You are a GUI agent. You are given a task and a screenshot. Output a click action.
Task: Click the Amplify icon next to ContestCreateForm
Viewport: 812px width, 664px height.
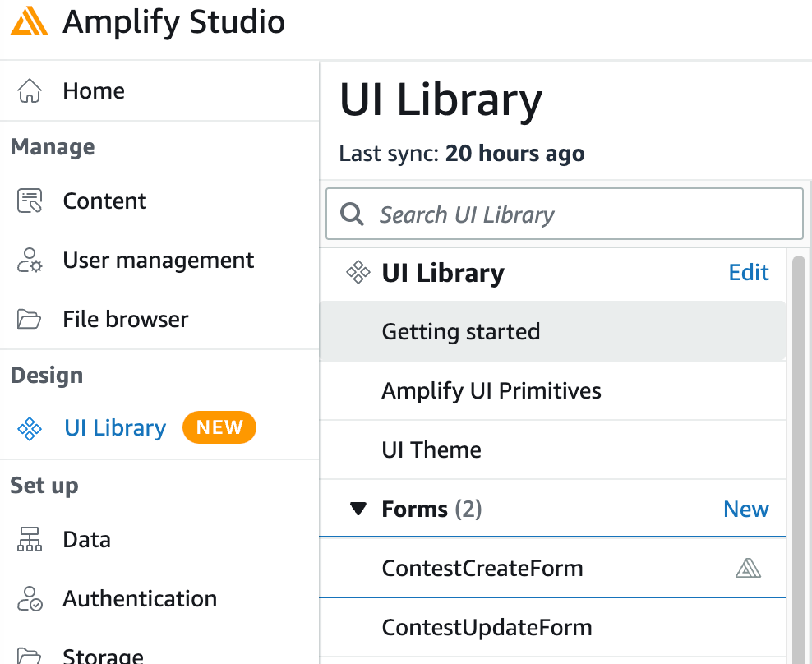point(748,567)
